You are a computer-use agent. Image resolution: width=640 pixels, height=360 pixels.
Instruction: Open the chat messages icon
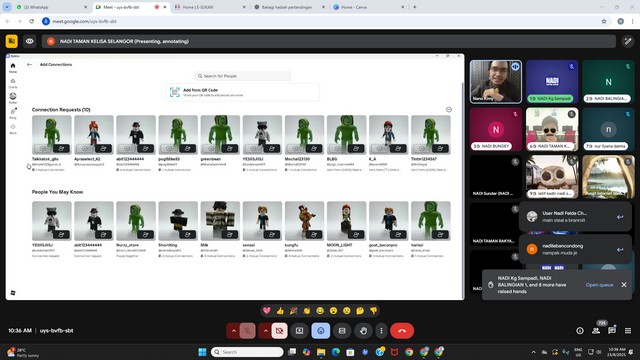tap(612, 331)
